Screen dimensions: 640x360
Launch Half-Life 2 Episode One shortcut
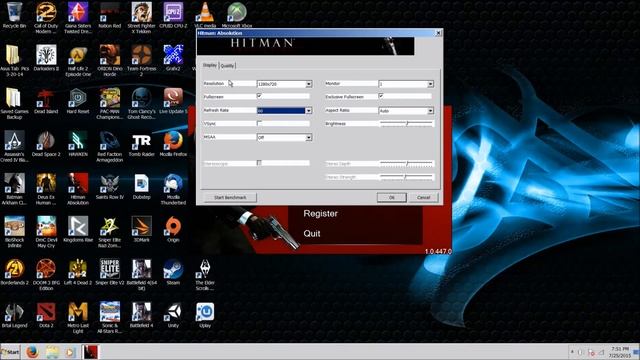(x=78, y=60)
